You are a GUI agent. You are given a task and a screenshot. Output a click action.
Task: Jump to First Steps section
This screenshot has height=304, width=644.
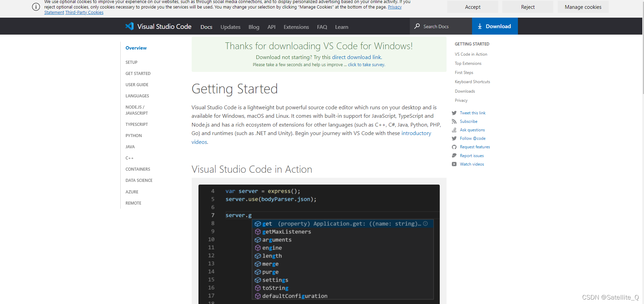pos(464,73)
